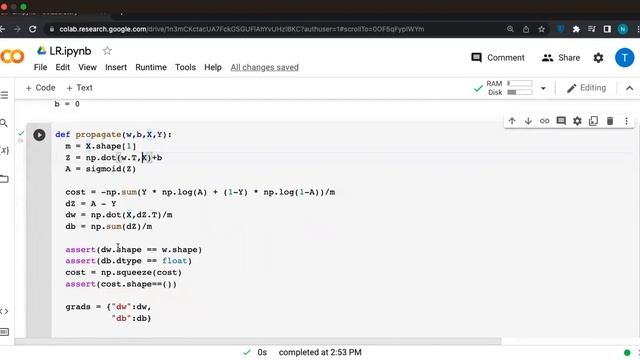Open browser profile N avatar
The height and width of the screenshot is (360, 640).
(623, 29)
